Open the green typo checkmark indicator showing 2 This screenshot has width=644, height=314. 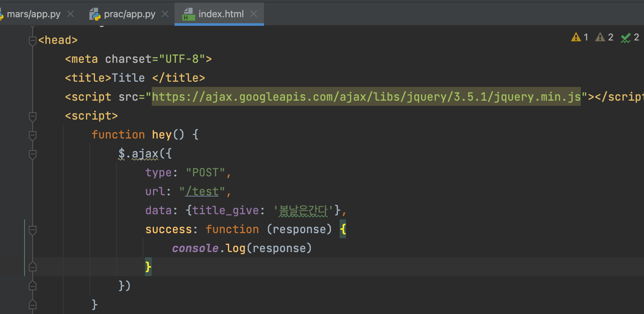click(630, 37)
